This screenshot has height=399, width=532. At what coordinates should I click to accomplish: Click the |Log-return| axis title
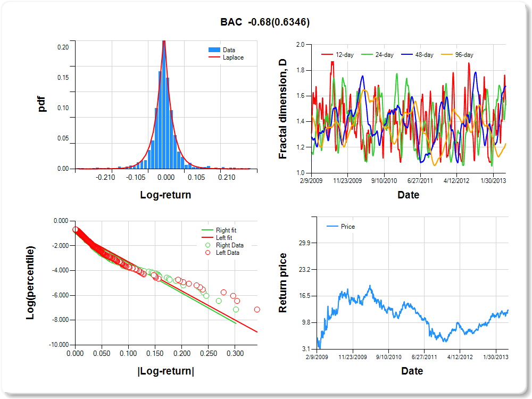tap(165, 371)
